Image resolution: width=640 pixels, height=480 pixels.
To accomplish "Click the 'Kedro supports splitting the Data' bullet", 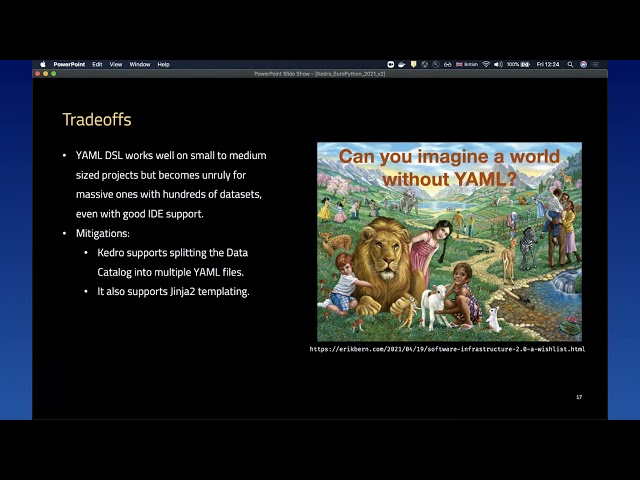I will pyautogui.click(x=173, y=262).
